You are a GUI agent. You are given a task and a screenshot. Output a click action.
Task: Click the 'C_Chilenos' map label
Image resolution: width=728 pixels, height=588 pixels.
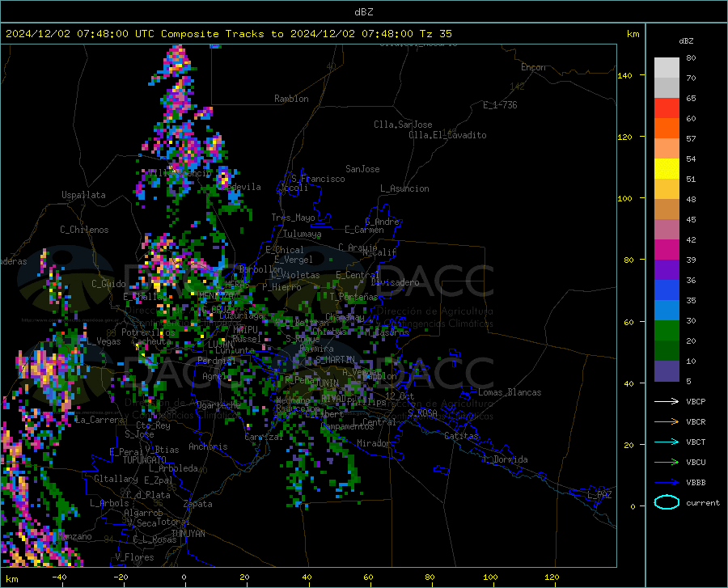tap(84, 231)
